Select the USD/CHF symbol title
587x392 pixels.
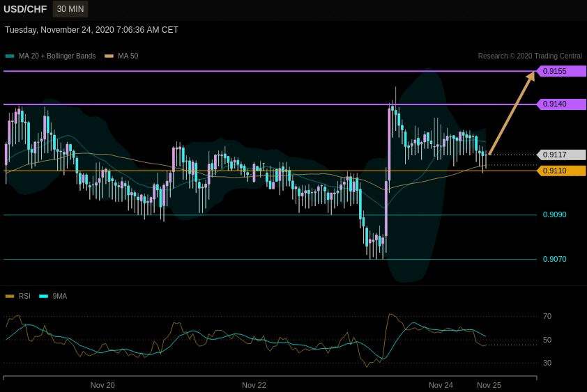pos(25,9)
